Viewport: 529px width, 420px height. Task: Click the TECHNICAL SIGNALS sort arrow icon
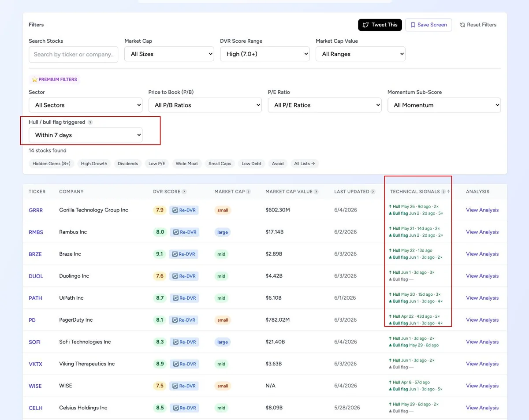449,192
